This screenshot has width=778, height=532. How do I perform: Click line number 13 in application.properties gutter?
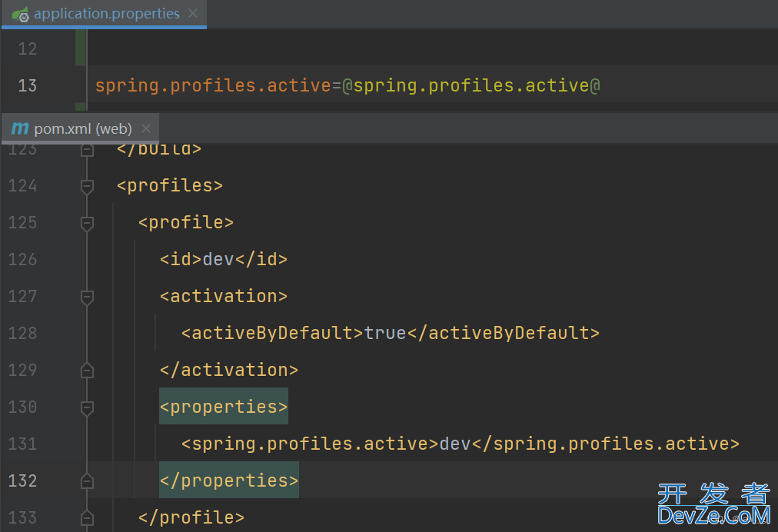tap(27, 85)
